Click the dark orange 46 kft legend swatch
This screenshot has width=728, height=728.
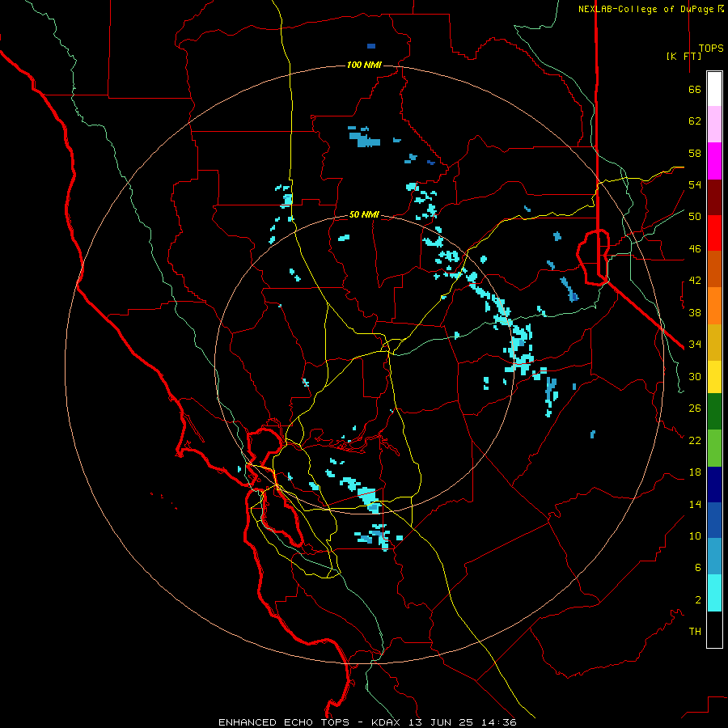click(x=714, y=269)
